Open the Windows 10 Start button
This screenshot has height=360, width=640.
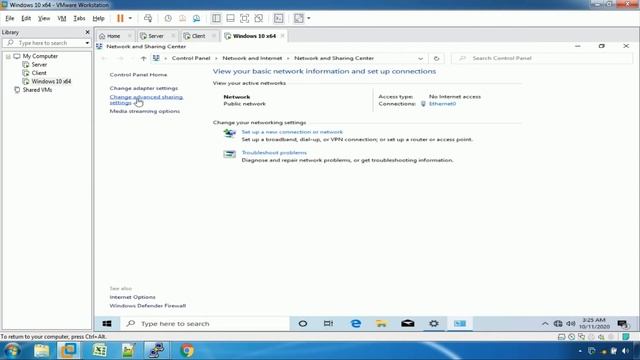(107, 324)
